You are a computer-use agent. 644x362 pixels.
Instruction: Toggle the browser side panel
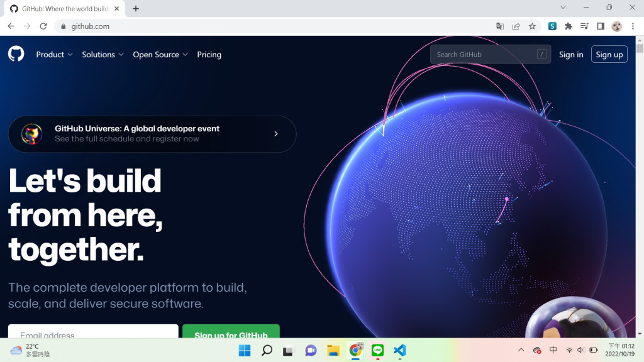[601, 26]
